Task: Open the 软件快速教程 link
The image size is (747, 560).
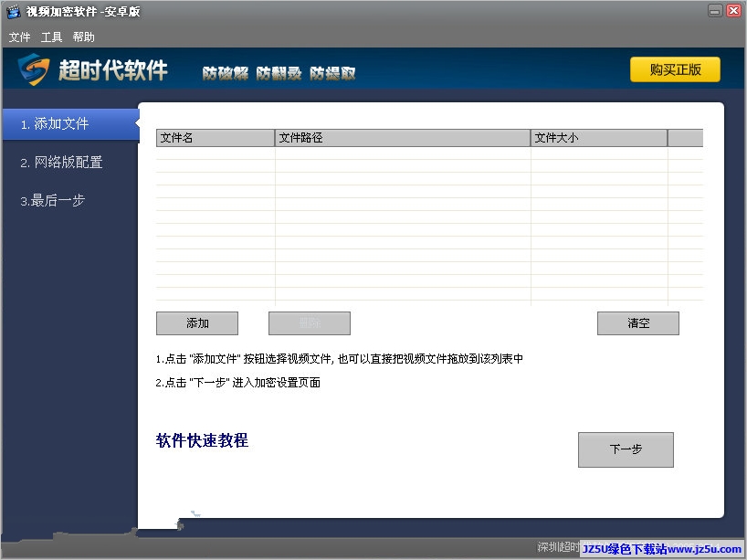Action: 202,440
